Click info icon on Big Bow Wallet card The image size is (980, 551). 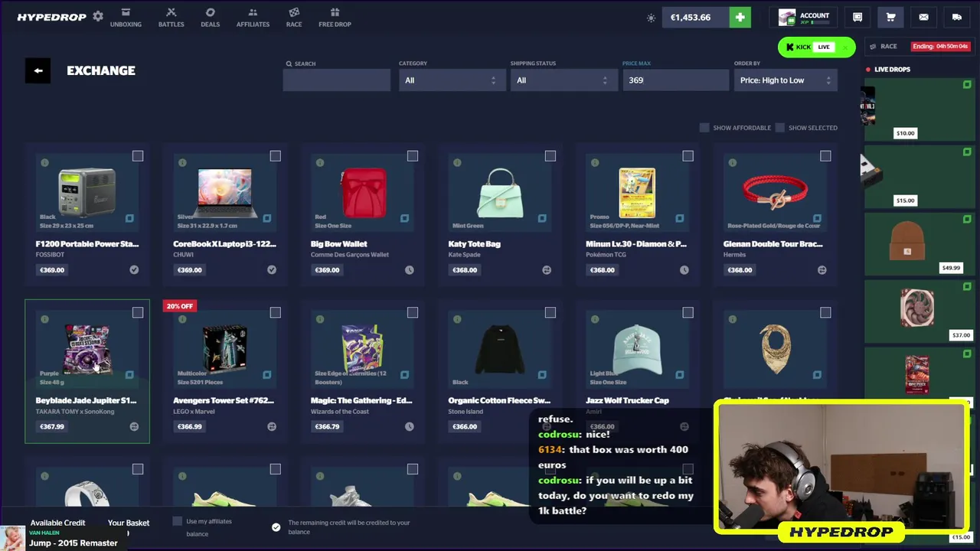pos(320,162)
